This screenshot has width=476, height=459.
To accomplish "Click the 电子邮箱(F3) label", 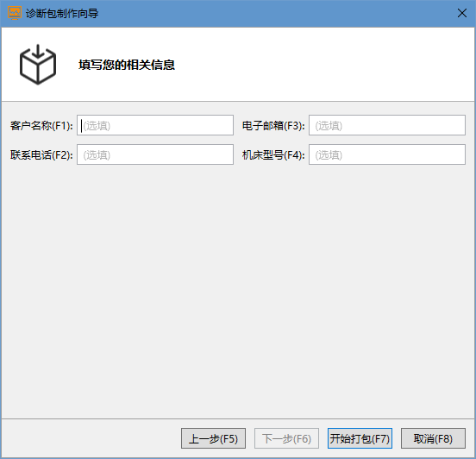I will point(273,125).
